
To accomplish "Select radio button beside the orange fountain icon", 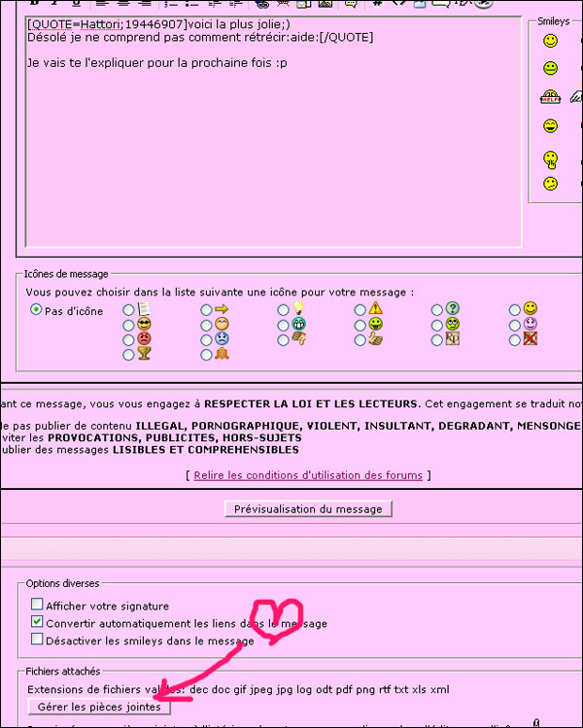I will click(x=207, y=355).
